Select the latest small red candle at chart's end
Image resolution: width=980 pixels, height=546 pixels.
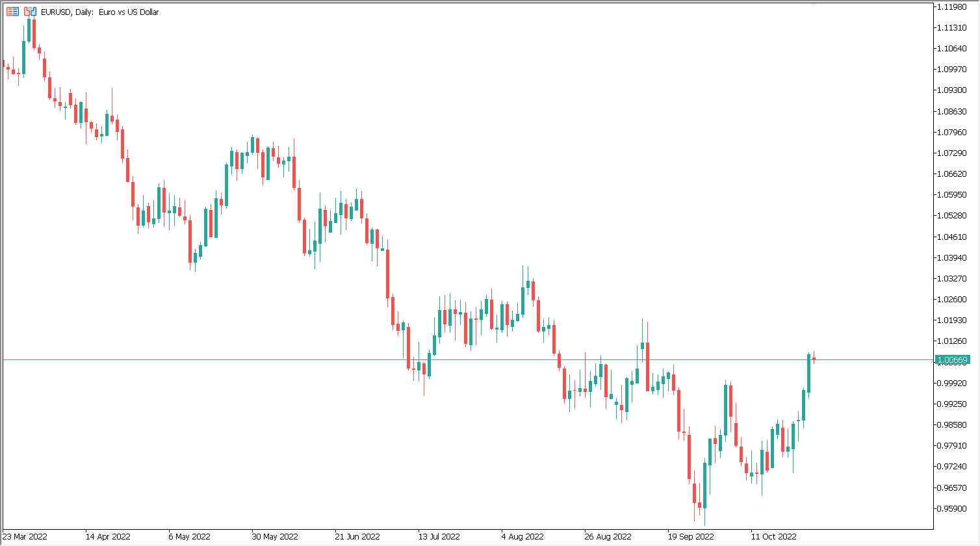point(814,357)
